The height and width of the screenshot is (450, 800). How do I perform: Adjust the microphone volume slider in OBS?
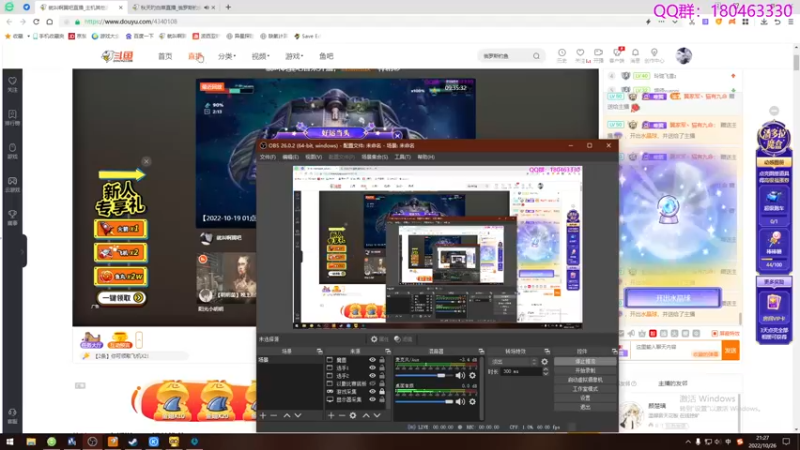423,376
